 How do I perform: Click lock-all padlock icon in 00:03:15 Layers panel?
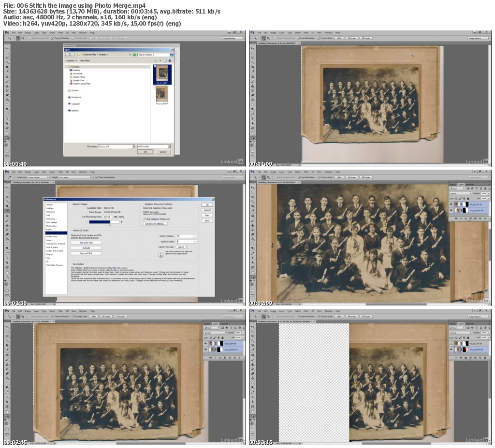(468, 337)
